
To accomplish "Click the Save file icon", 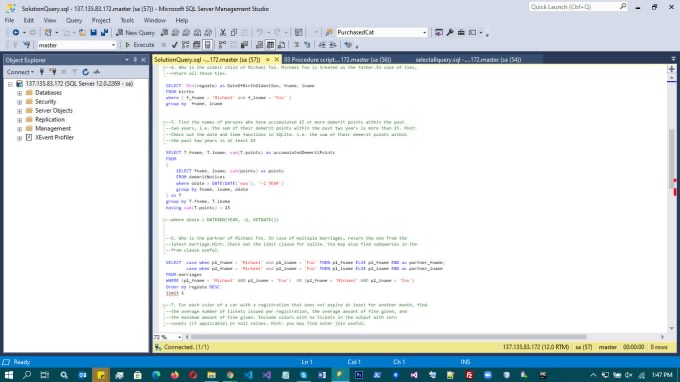I will coord(93,33).
